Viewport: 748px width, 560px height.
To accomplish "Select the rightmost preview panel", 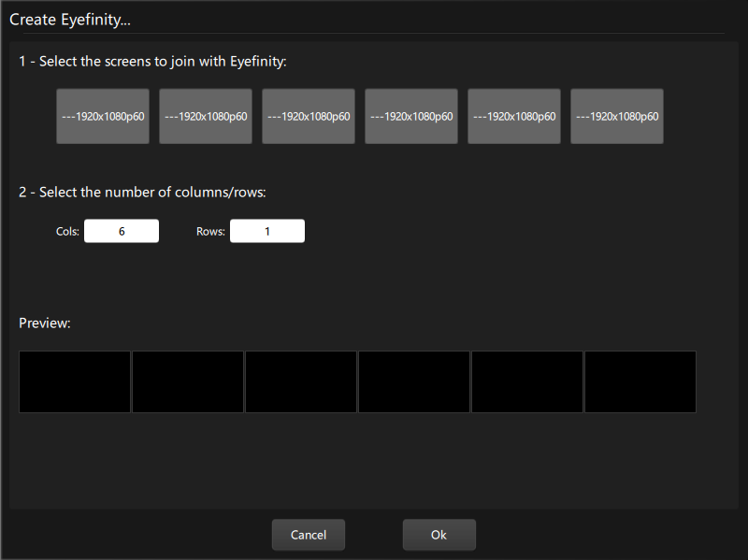I will click(640, 381).
